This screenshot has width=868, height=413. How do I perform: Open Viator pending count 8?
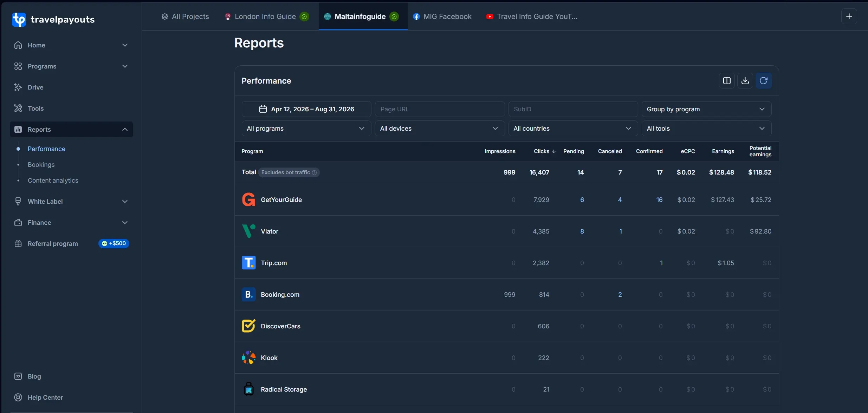click(x=582, y=231)
